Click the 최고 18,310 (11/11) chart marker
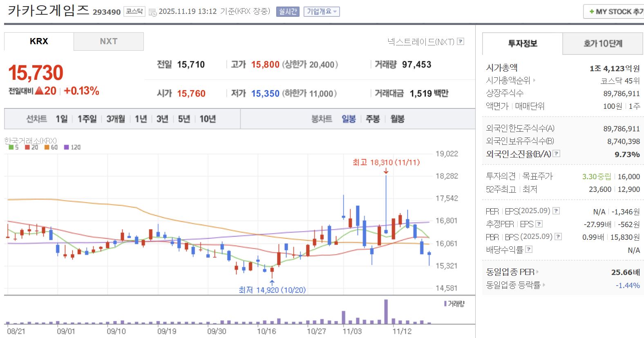Viewport: 644px width, 338px height. click(386, 162)
